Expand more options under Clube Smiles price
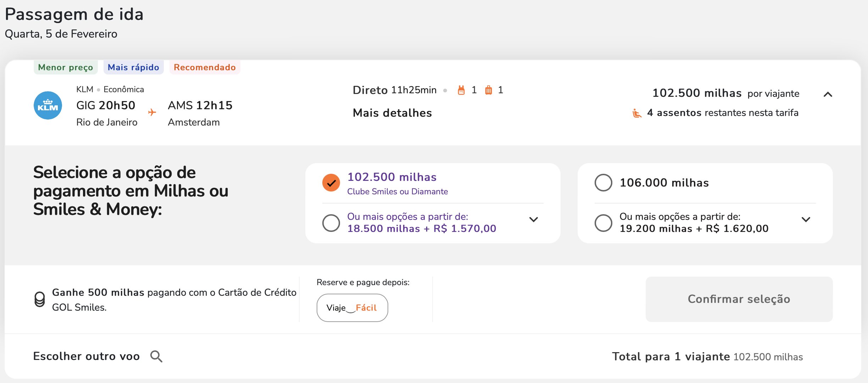868x383 pixels. [x=534, y=220]
